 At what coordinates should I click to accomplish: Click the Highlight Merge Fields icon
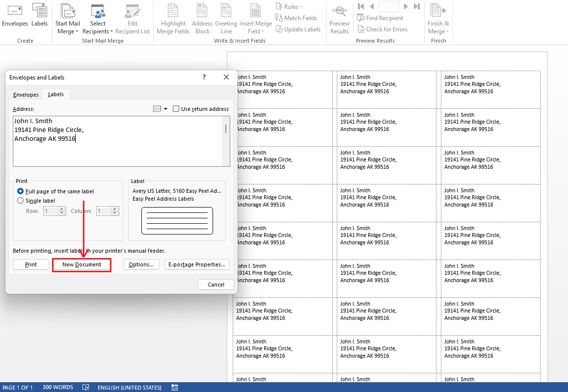point(173,17)
